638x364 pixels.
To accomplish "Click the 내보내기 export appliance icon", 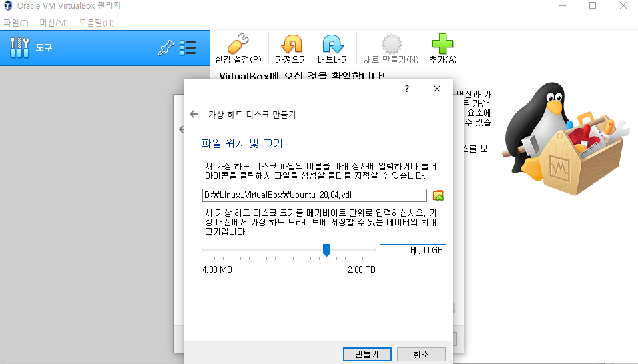I will click(333, 44).
